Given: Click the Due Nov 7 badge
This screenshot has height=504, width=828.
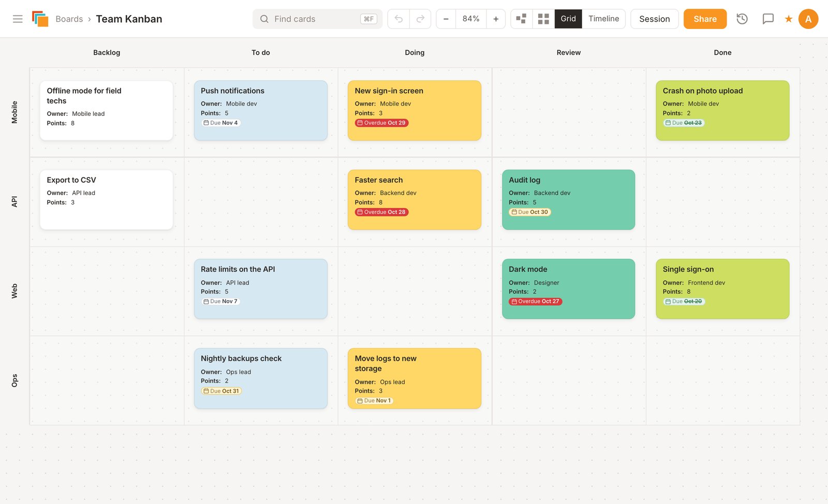Looking at the screenshot, I should [221, 302].
